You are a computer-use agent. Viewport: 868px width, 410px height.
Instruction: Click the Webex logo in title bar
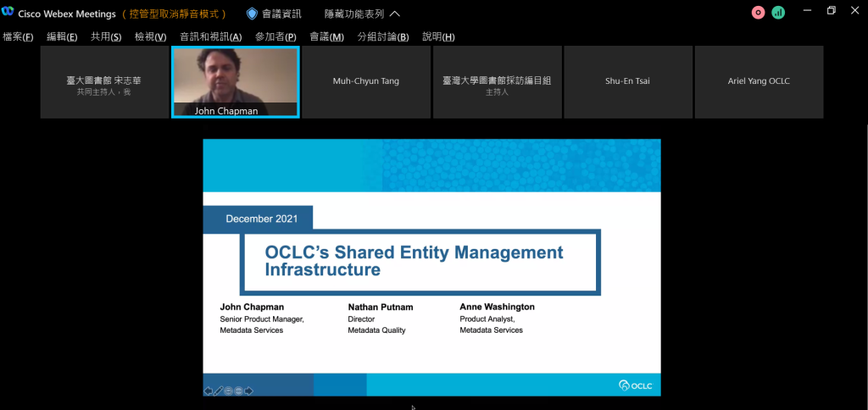pos(8,13)
